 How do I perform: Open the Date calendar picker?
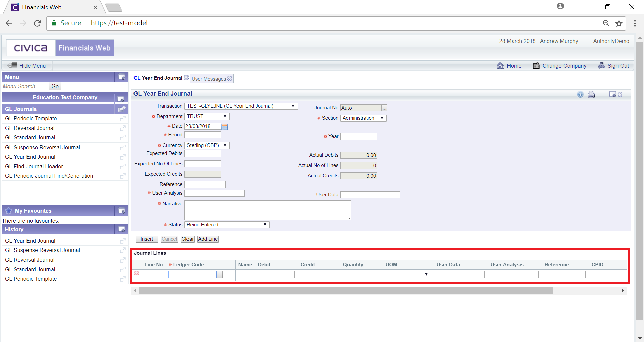coord(225,126)
